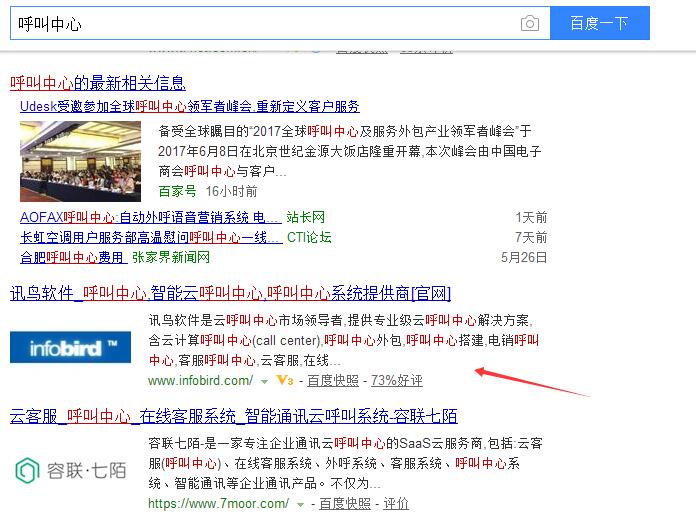Open the Udesk summit news headline
Screen dimensions: 696x527
190,106
